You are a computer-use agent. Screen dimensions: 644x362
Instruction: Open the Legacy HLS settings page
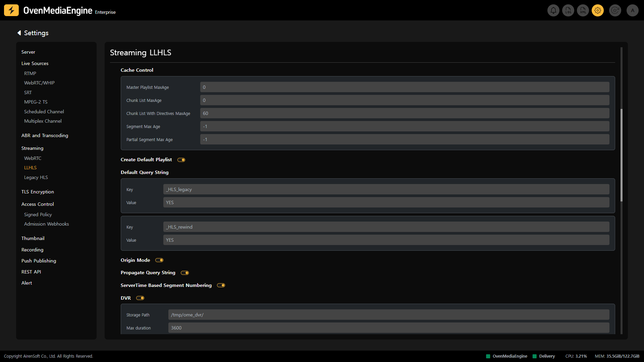point(36,177)
